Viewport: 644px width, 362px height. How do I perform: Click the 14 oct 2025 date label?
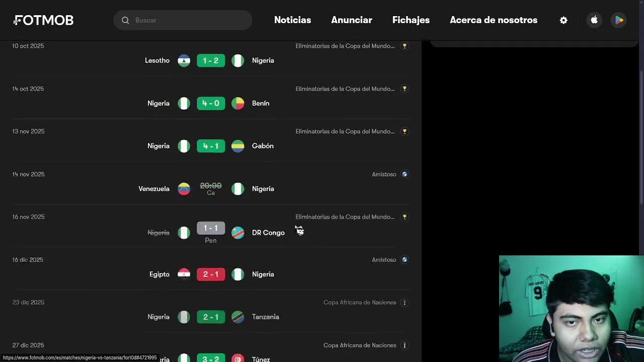[x=28, y=88]
